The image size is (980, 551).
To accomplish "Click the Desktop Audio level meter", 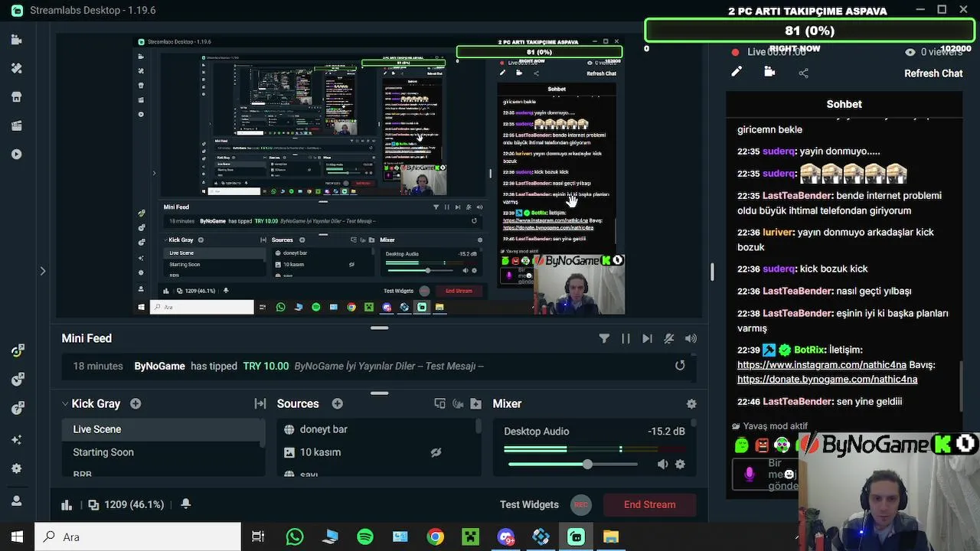I will point(594,449).
